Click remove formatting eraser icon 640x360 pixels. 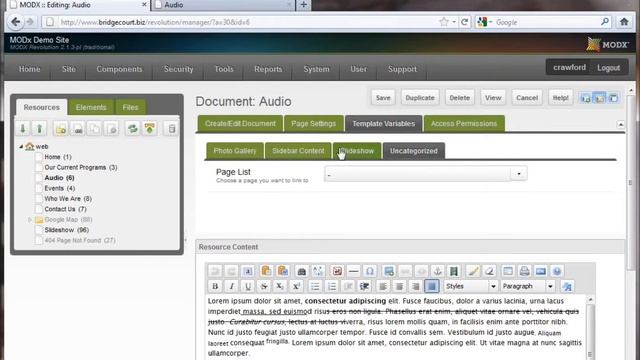489,271
